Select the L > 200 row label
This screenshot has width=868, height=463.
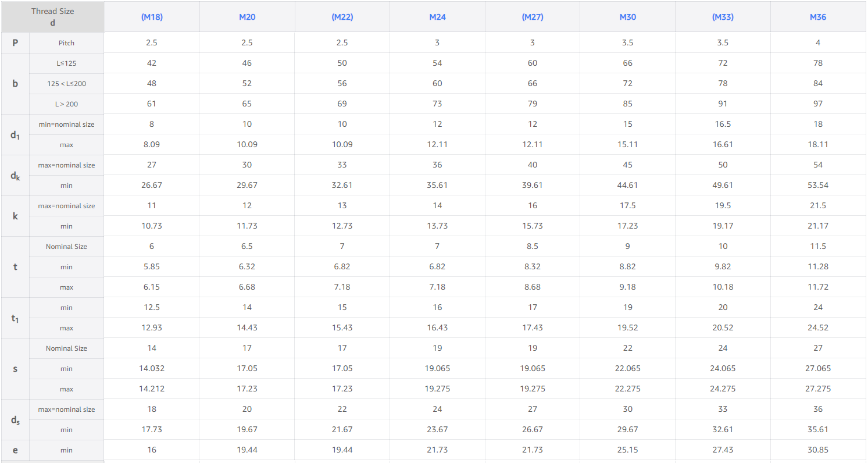point(66,104)
